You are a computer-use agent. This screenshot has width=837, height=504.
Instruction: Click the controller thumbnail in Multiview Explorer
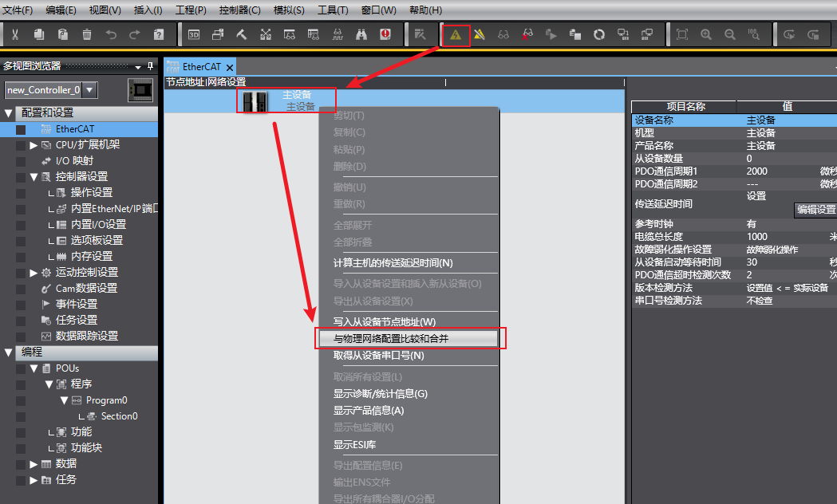(x=140, y=90)
